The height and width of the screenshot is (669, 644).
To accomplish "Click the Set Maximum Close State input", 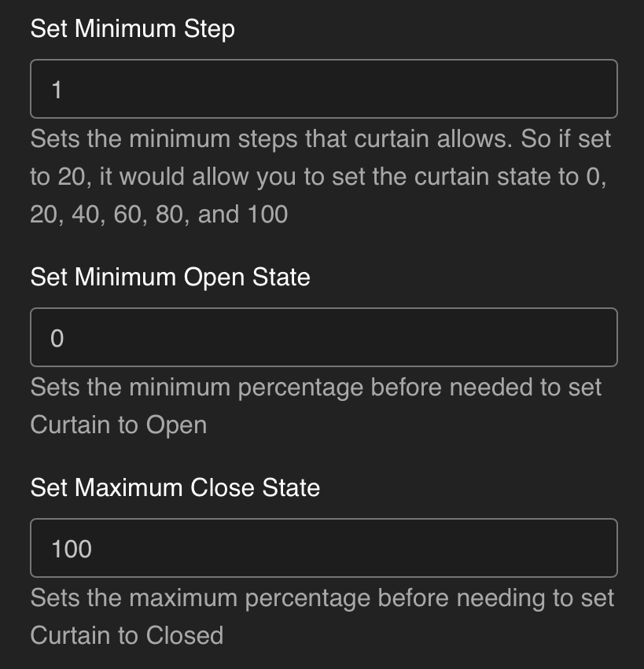I will tap(322, 548).
